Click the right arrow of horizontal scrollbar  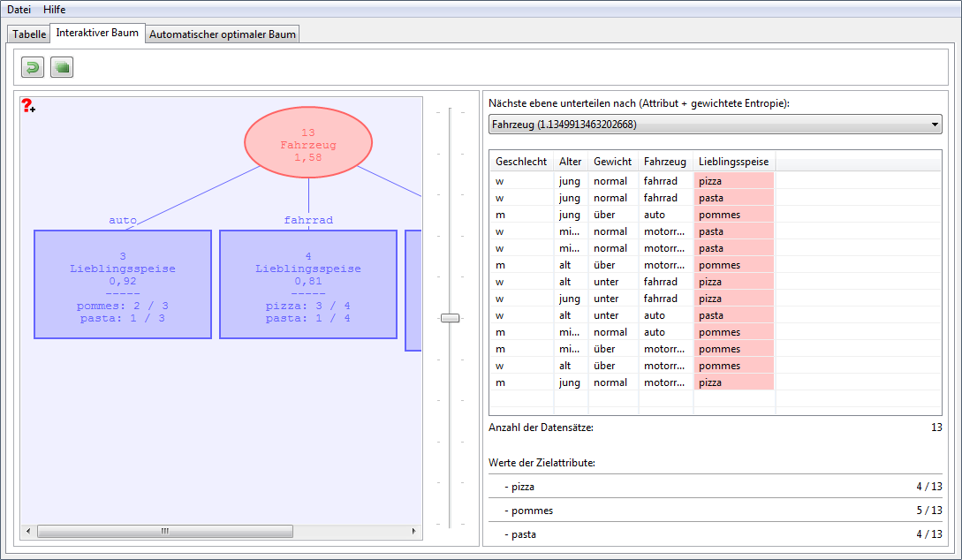[x=414, y=531]
